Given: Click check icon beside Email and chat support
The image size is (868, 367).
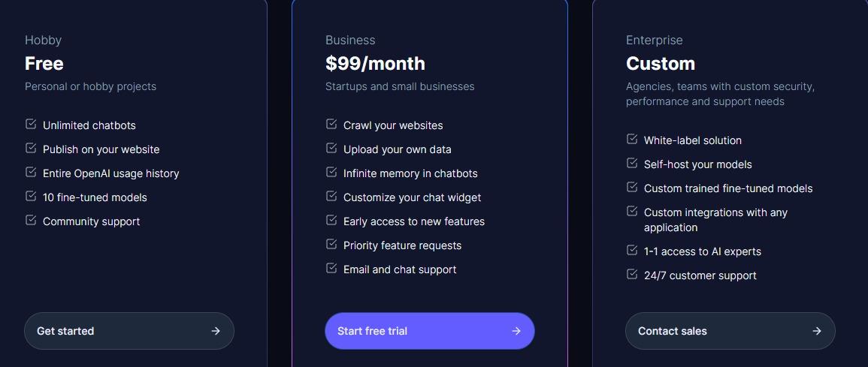Looking at the screenshot, I should pyautogui.click(x=331, y=268).
